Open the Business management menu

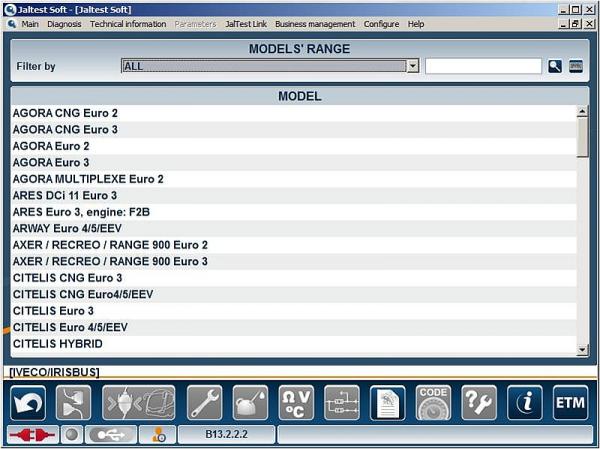[315, 24]
